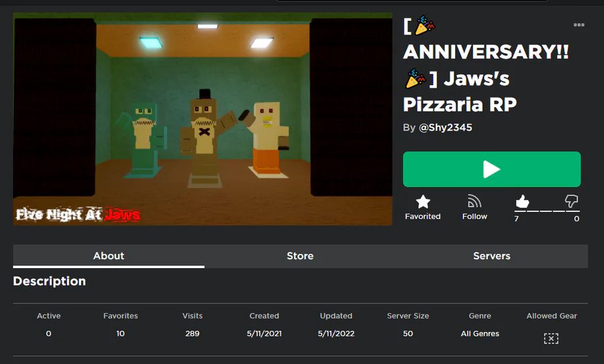Click the Created date 5/11/2021
Screen dimensions: 604x364
tap(264, 334)
